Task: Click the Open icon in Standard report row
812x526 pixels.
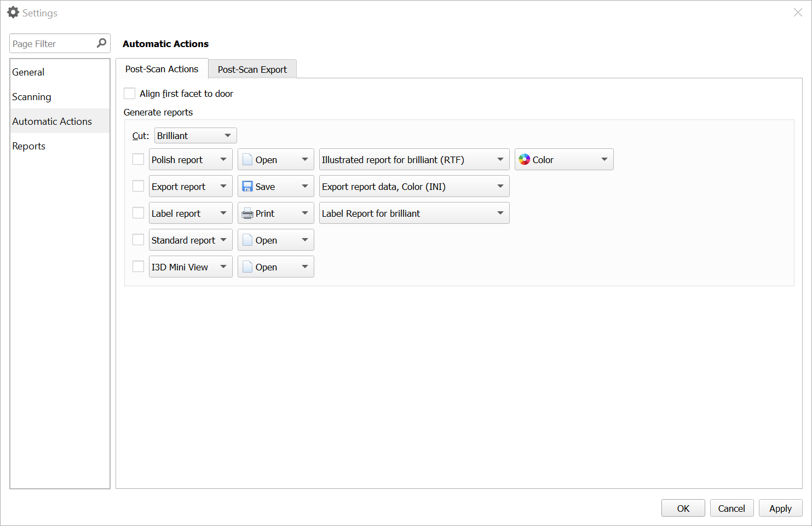Action: click(247, 240)
